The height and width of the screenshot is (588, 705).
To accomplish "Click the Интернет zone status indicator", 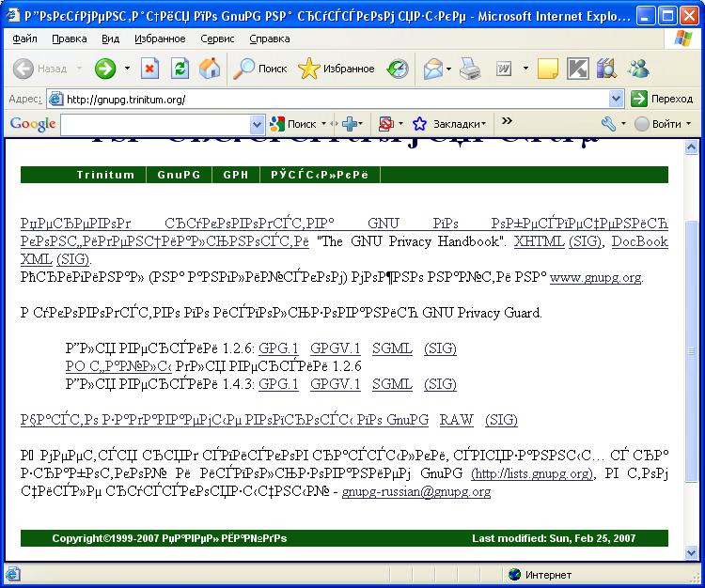I will pos(540,575).
